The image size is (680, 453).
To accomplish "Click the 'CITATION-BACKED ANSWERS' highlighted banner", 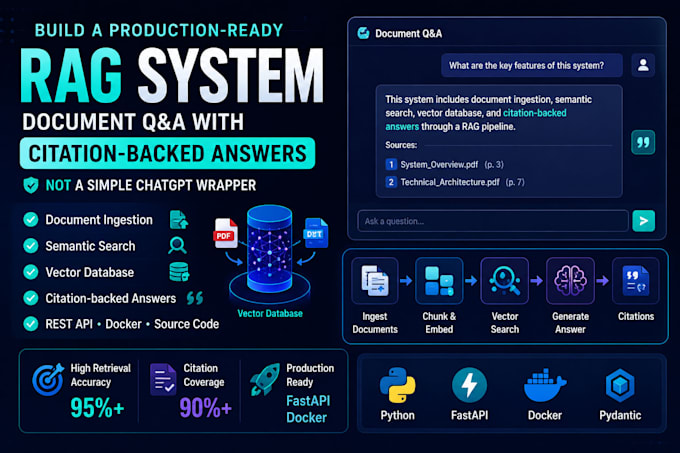I will point(167,153).
